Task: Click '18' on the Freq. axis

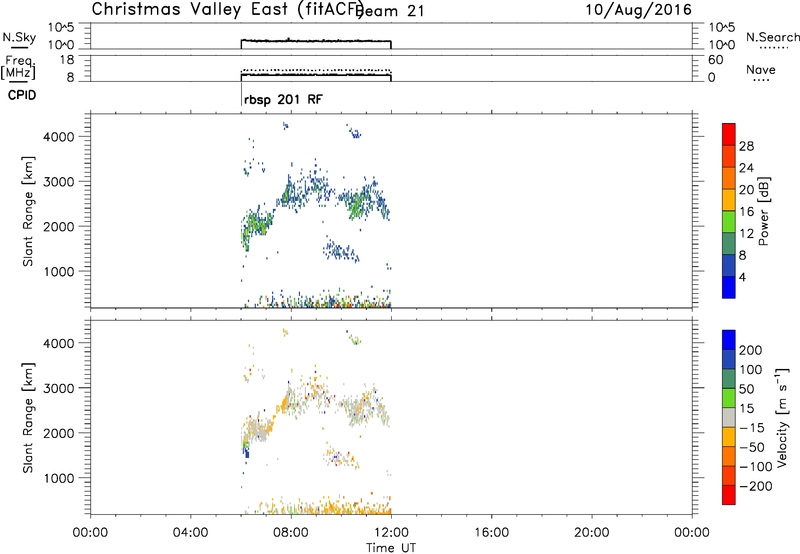Action: [x=67, y=60]
